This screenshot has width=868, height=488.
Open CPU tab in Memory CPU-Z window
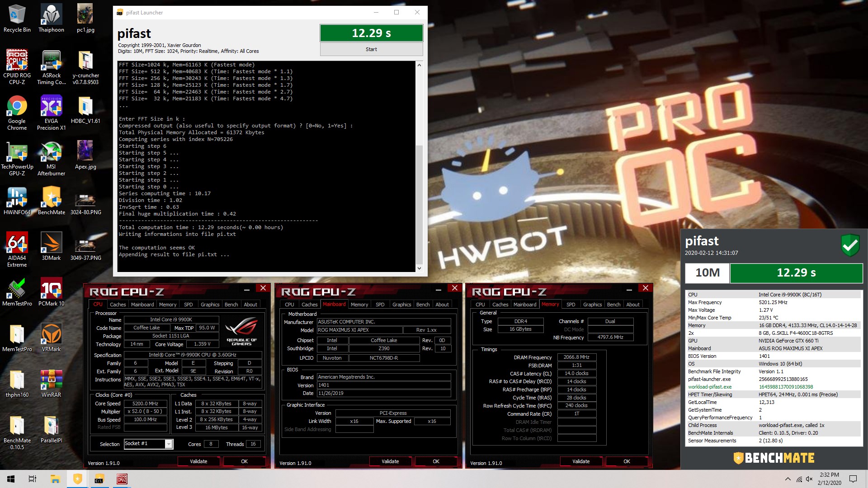pyautogui.click(x=480, y=305)
